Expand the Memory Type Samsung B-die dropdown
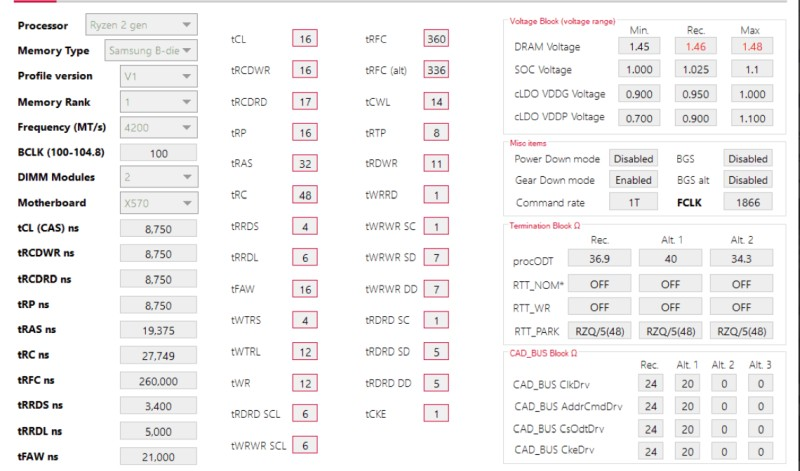The image size is (800, 471). click(151, 50)
